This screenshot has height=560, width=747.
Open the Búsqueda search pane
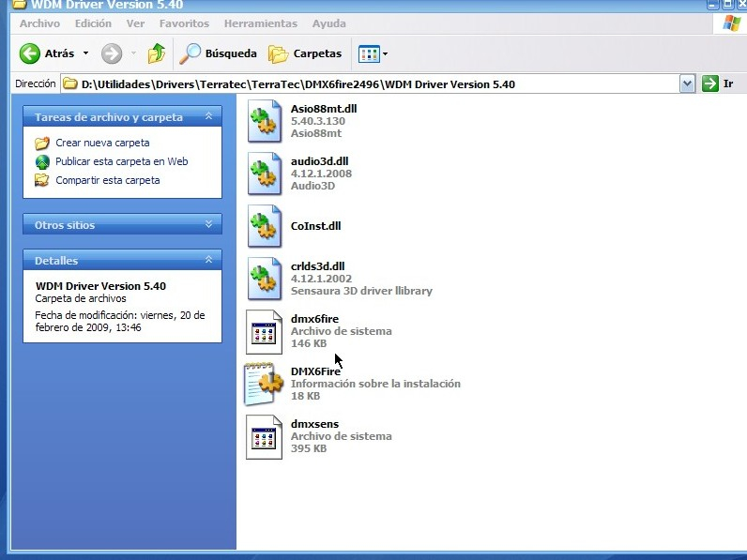click(x=218, y=53)
